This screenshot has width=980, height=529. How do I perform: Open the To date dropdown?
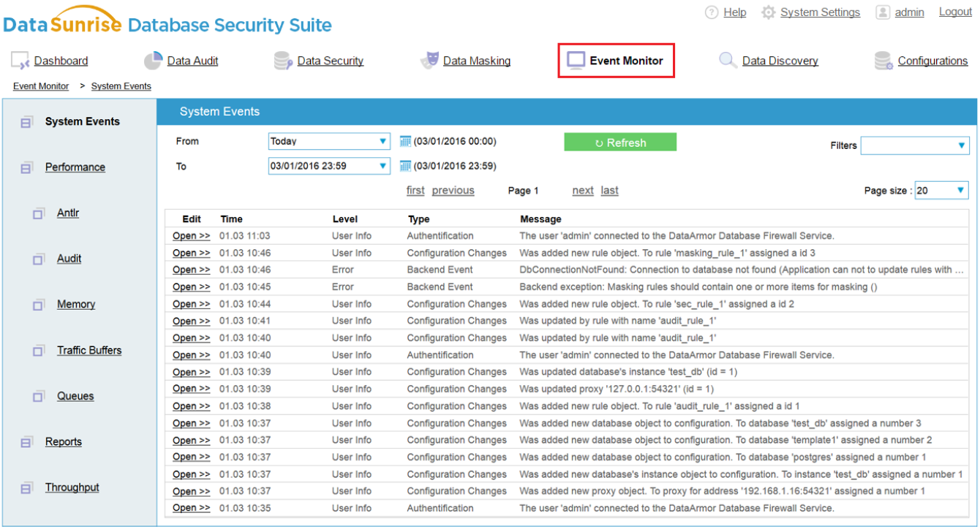click(329, 166)
